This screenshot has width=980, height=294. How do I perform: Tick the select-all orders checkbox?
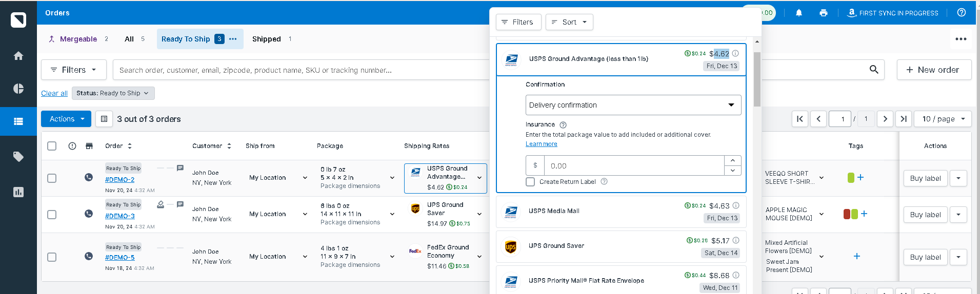[x=52, y=146]
